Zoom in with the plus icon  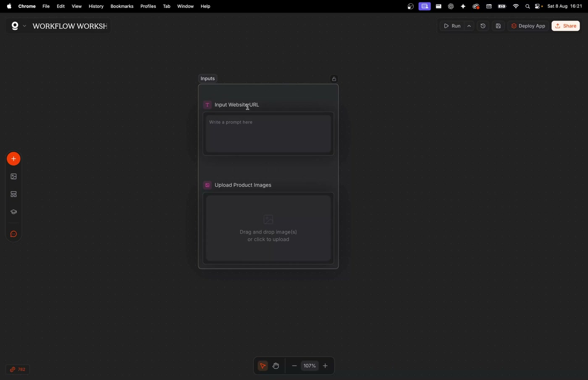click(x=325, y=366)
